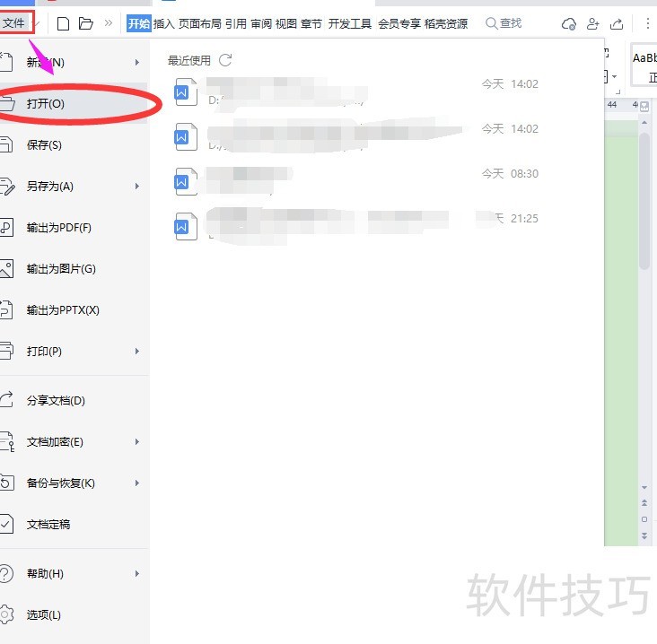The height and width of the screenshot is (644, 657).
Task: Click the add collaborator person icon
Action: (592, 23)
